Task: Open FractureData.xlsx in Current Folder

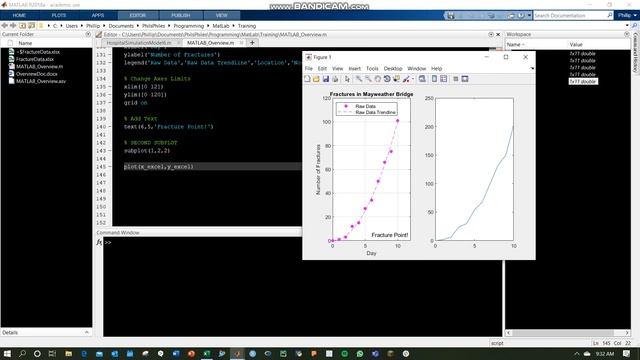Action: 35,59
